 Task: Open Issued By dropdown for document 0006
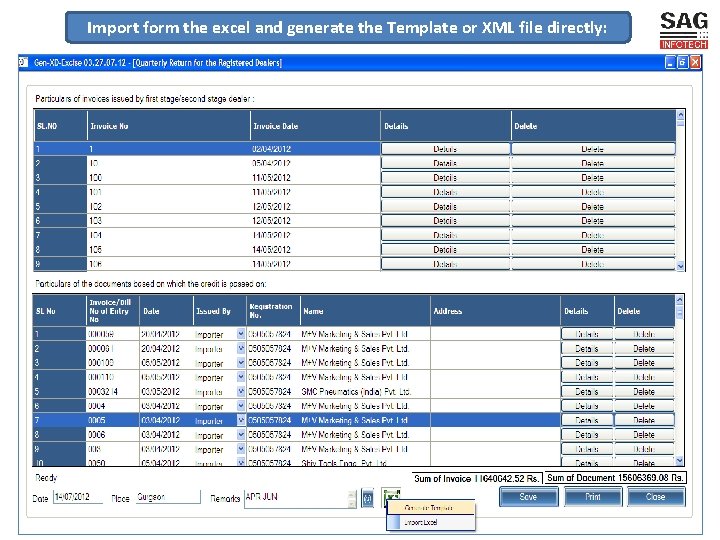click(241, 435)
